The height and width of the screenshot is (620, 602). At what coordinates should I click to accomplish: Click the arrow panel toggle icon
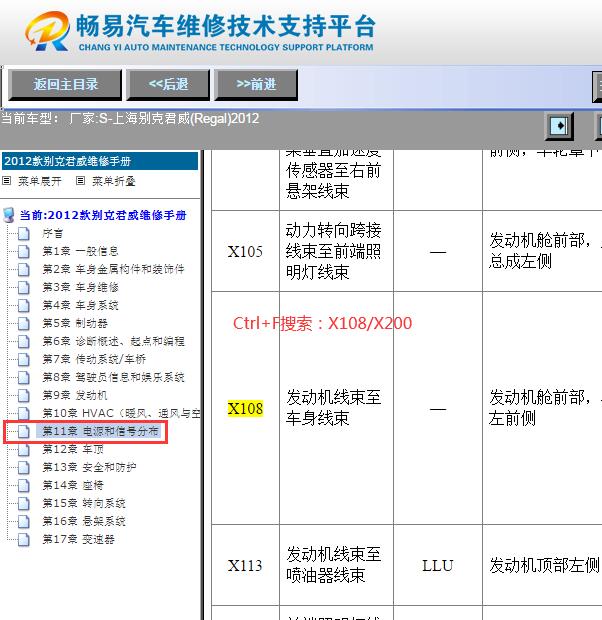(559, 126)
